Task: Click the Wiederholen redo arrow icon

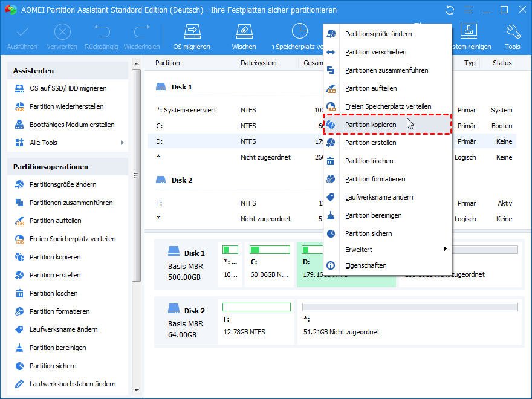Action: click(x=142, y=32)
